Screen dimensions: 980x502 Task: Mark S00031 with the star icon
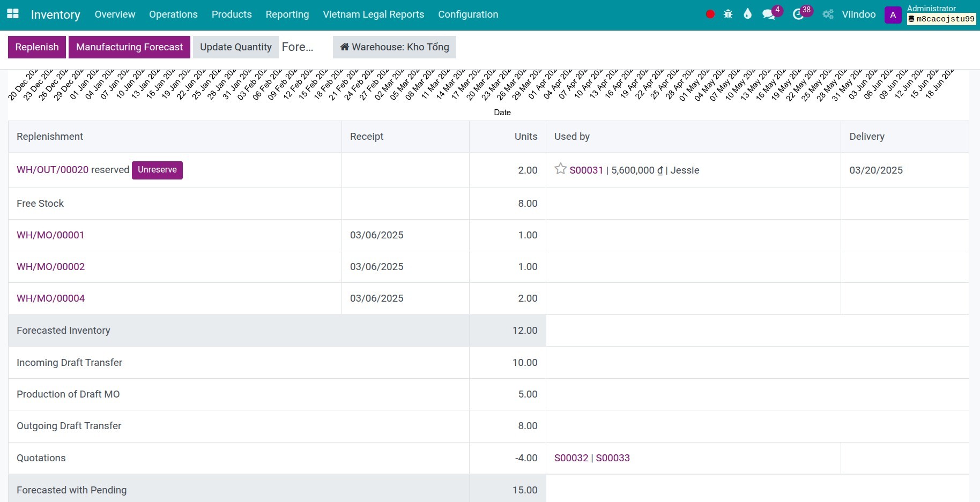(560, 169)
